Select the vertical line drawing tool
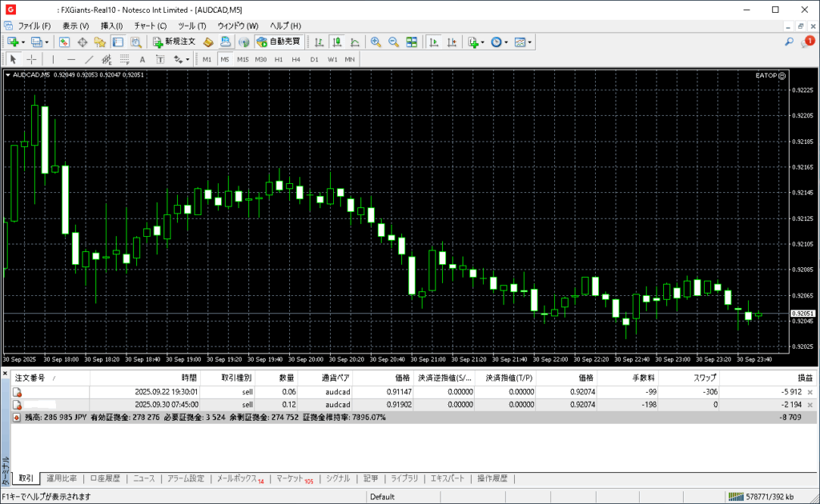 pos(53,59)
